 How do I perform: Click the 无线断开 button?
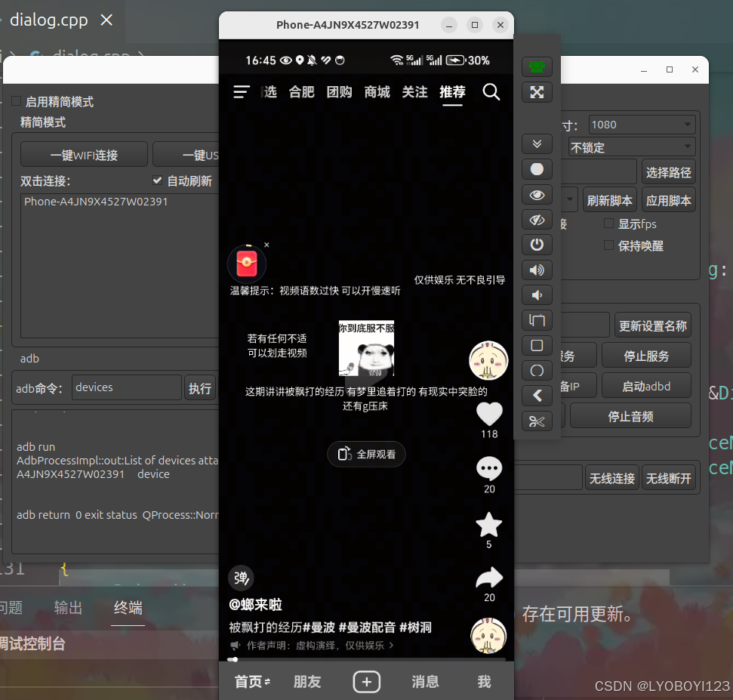coord(669,478)
